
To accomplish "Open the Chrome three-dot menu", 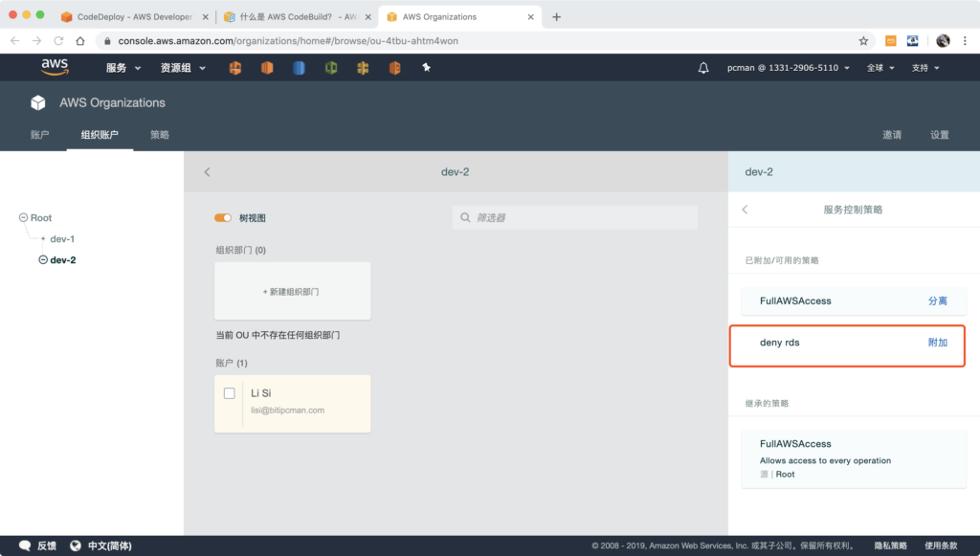I will [x=965, y=40].
